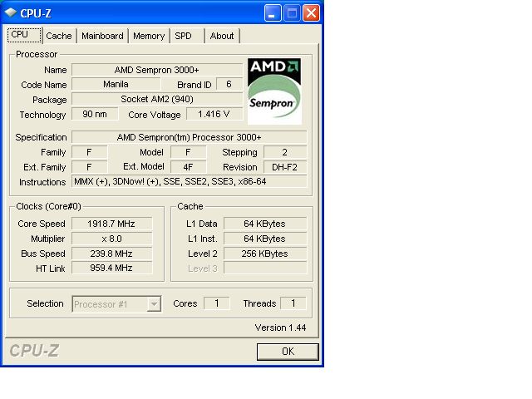This screenshot has width=532, height=399.
Task: Click the CPU-Z title bar app icon
Action: click(11, 13)
